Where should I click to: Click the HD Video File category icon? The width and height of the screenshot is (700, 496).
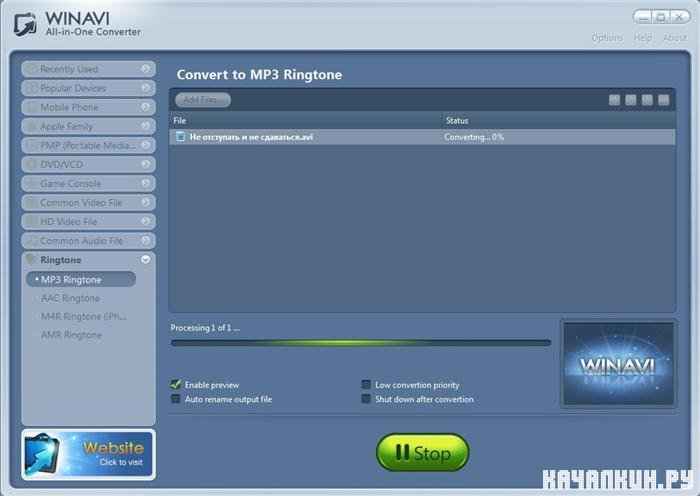click(x=31, y=221)
